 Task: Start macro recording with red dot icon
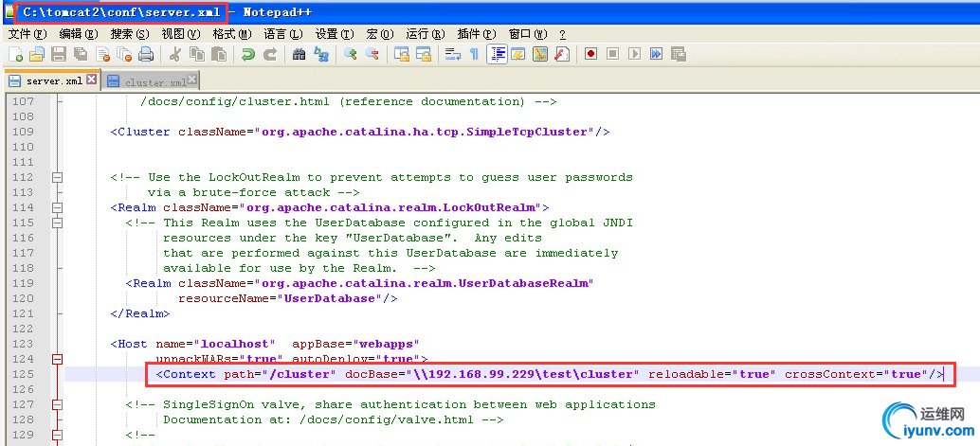coord(590,54)
